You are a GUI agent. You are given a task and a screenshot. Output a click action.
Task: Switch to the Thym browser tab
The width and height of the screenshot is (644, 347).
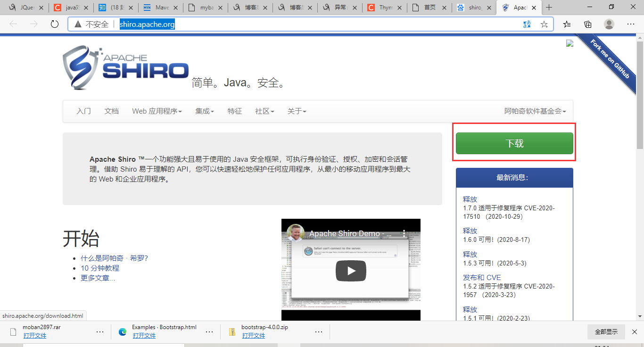pos(384,8)
